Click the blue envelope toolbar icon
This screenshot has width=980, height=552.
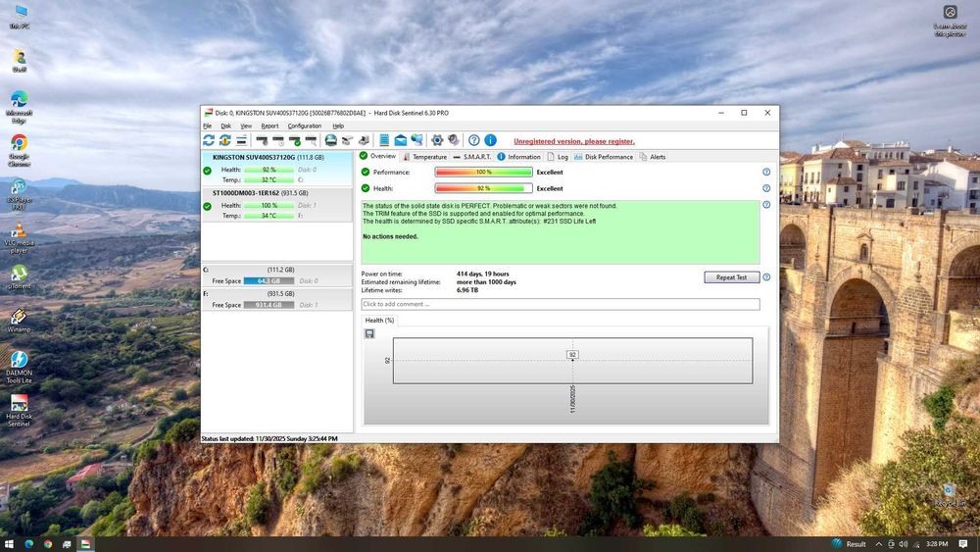click(400, 140)
